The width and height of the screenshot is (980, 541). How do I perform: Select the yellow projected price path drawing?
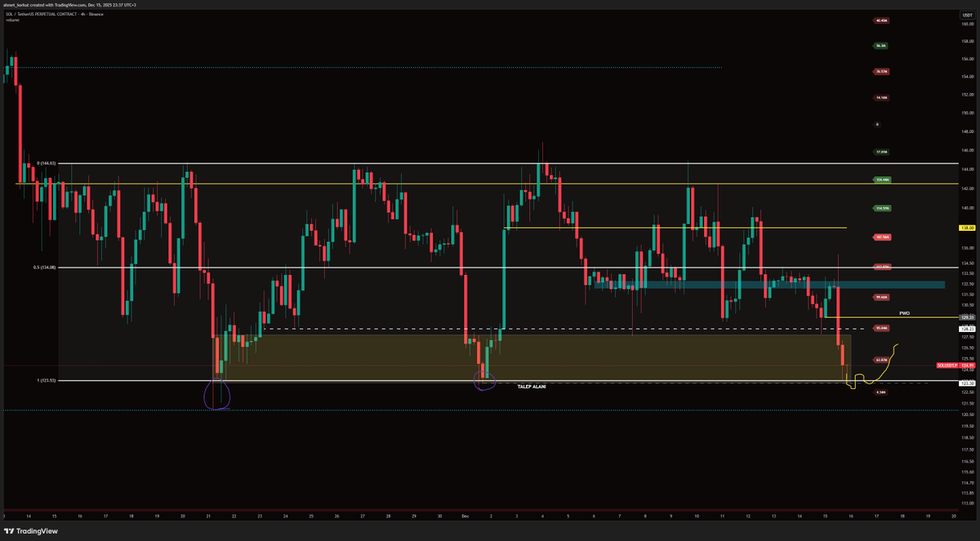(x=872, y=367)
